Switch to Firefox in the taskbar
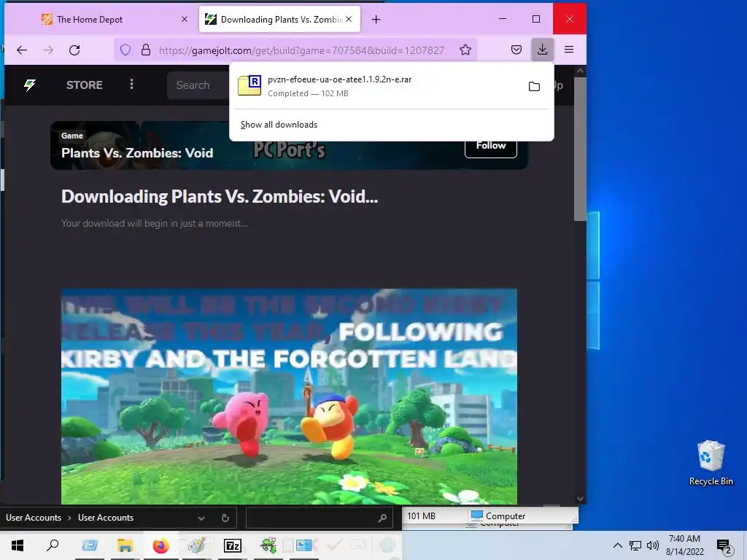Viewport: 747px width, 560px height. click(160, 545)
